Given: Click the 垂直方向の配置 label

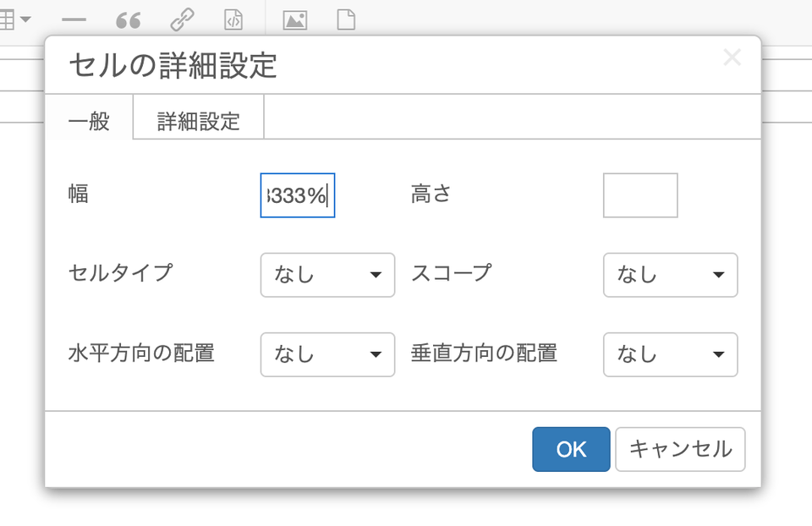Looking at the screenshot, I should pyautogui.click(x=484, y=353).
